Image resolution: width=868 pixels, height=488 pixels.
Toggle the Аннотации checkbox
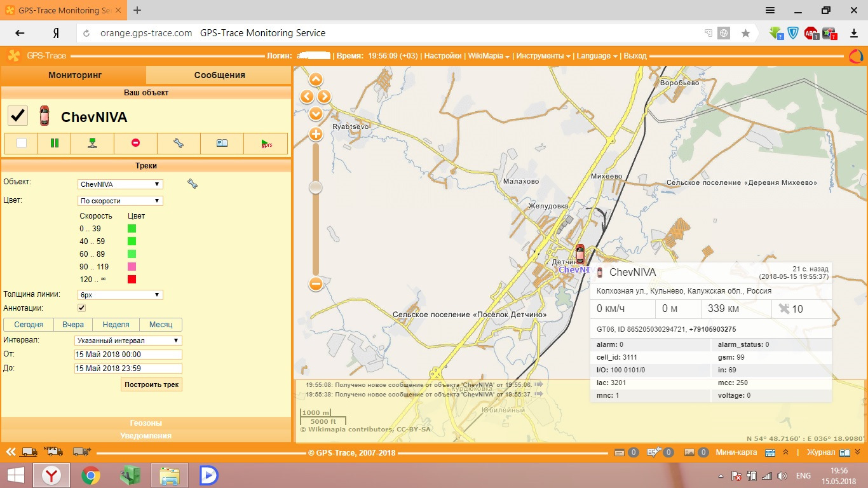coord(81,308)
